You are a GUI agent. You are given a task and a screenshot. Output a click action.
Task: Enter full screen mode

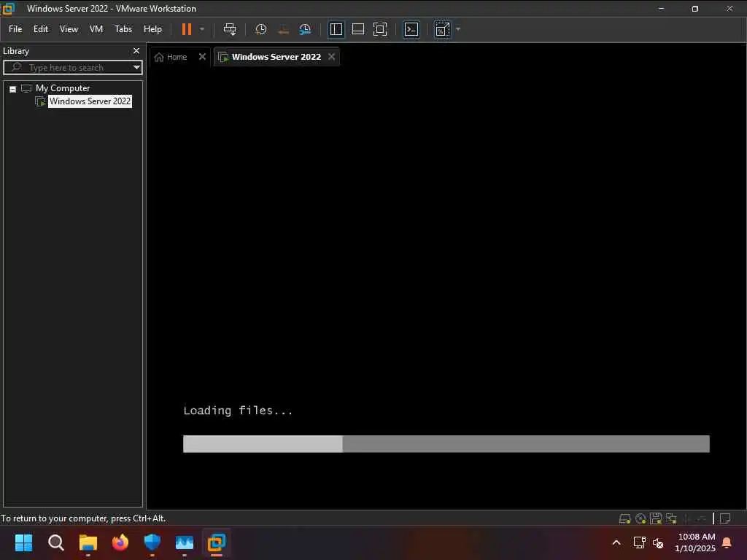tap(379, 29)
